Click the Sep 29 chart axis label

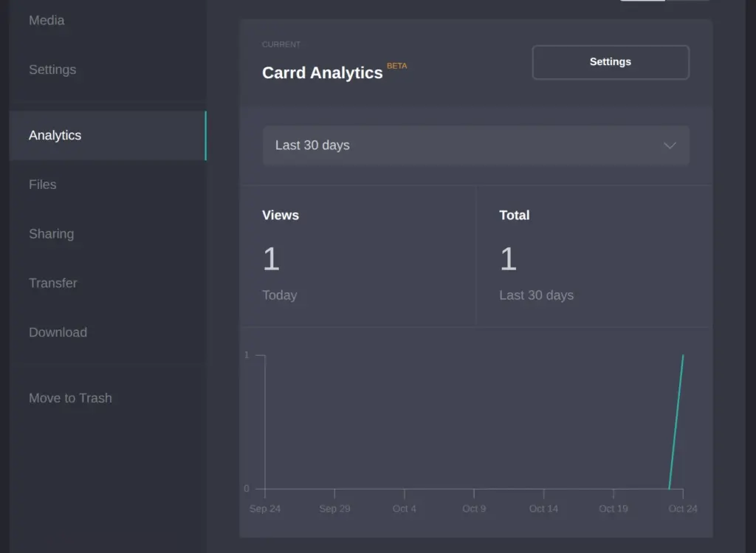pos(334,509)
